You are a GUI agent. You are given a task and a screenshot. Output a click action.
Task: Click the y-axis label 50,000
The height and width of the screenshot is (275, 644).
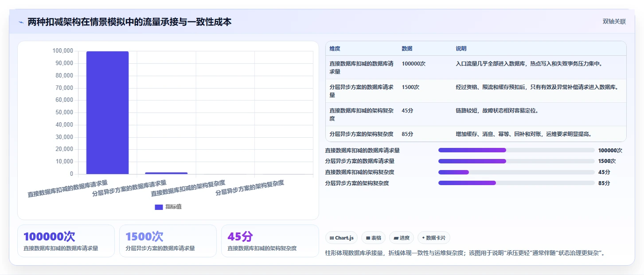tap(64, 112)
